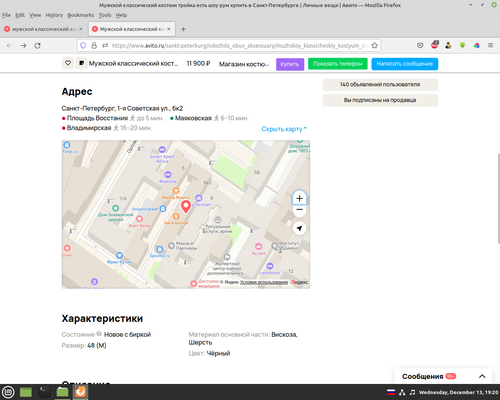Add listing to favorites with heart icon
Screen dimensions: 500x400
(x=68, y=63)
